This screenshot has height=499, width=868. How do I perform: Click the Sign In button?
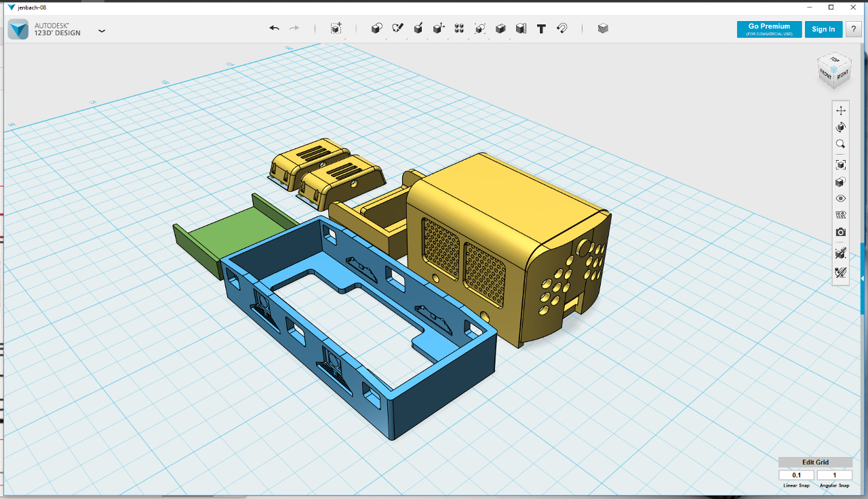point(823,29)
